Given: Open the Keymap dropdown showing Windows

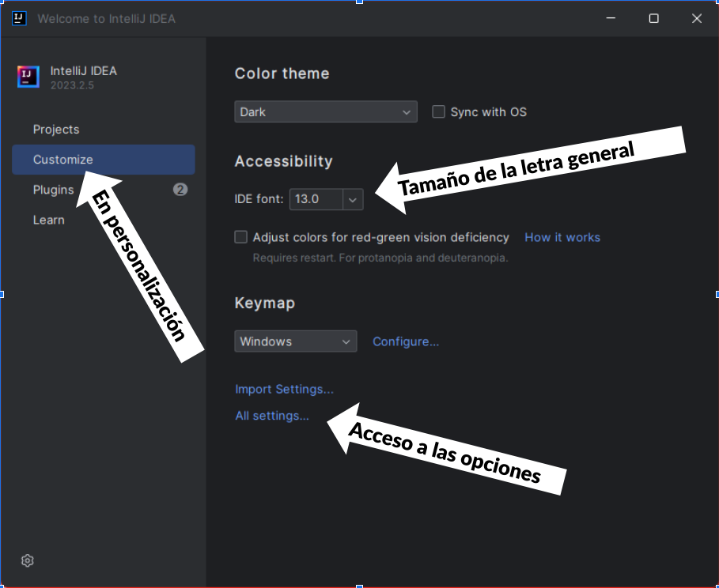Looking at the screenshot, I should point(295,341).
